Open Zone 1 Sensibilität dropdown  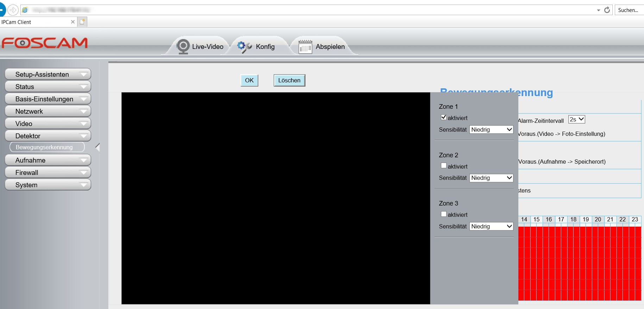(x=491, y=130)
